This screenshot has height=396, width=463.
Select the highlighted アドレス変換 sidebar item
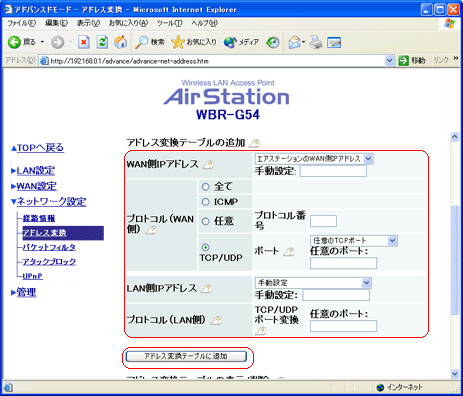(63, 233)
